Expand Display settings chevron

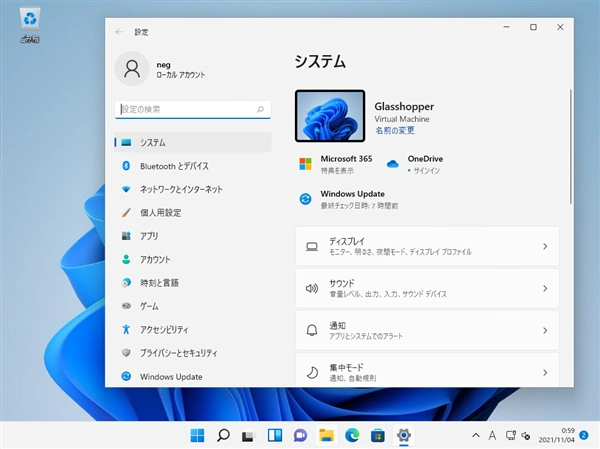pyautogui.click(x=545, y=247)
